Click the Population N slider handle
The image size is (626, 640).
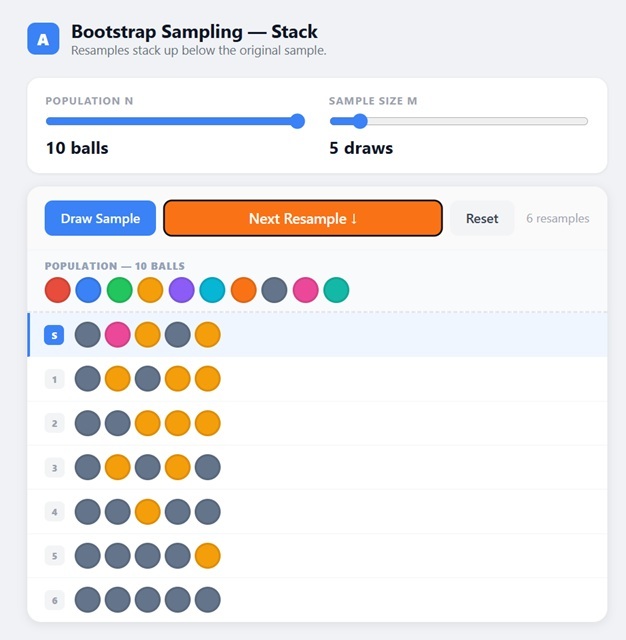[x=297, y=121]
